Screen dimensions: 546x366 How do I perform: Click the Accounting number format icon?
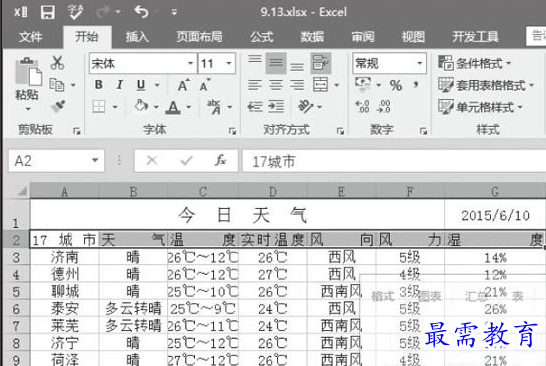point(363,85)
